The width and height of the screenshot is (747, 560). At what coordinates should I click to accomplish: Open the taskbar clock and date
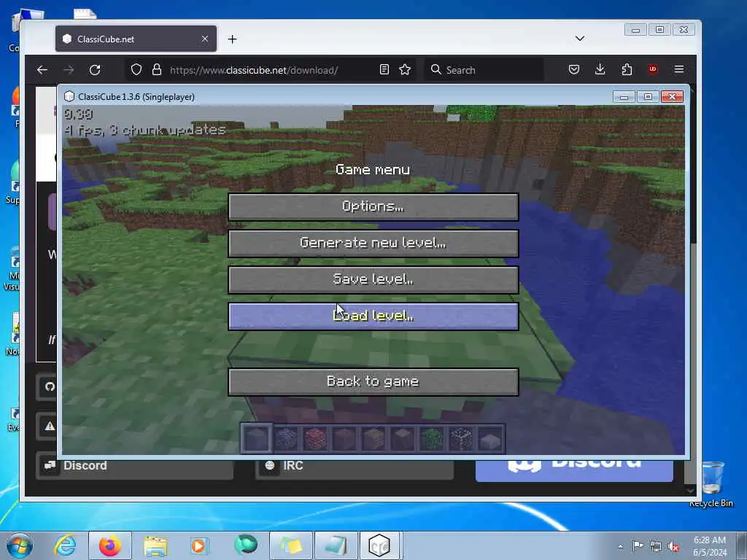tap(710, 546)
